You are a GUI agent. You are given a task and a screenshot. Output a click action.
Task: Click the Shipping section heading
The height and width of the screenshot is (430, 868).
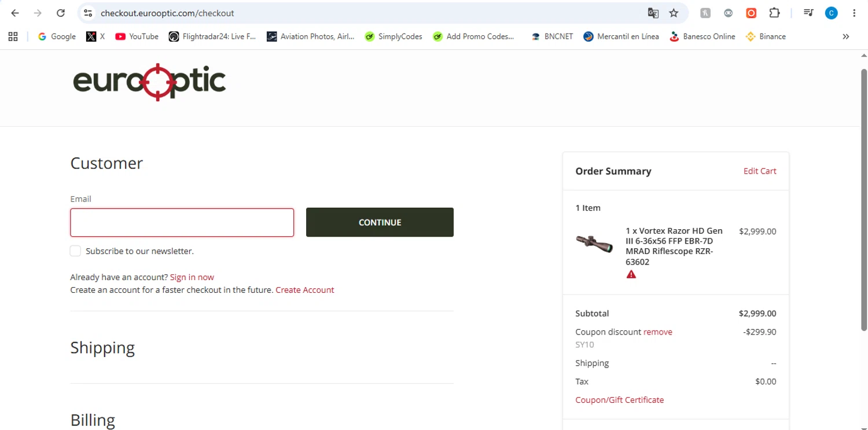[102, 347]
